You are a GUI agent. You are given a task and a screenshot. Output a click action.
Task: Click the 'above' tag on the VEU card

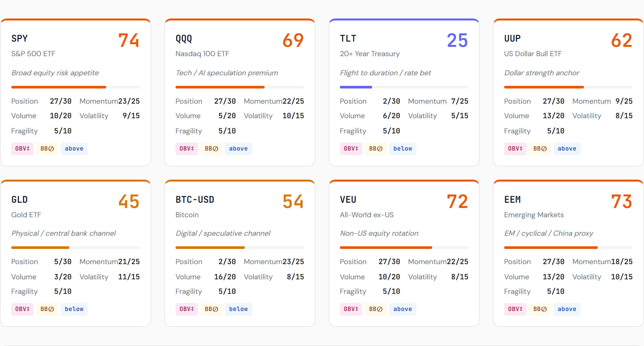pyautogui.click(x=403, y=309)
